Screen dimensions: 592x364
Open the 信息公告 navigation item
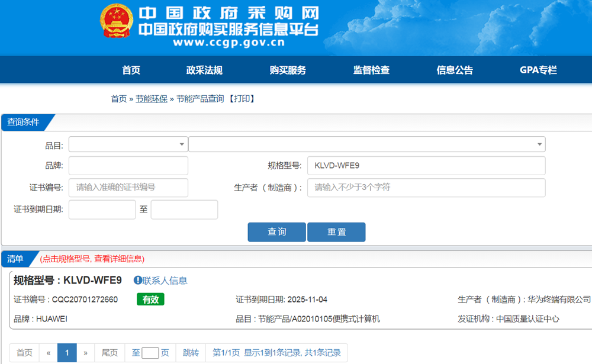point(455,70)
